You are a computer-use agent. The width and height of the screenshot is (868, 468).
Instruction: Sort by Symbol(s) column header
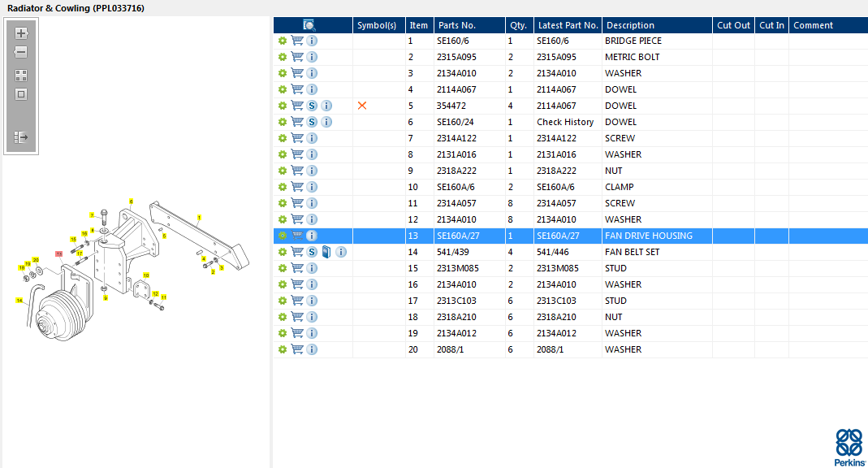coord(378,25)
